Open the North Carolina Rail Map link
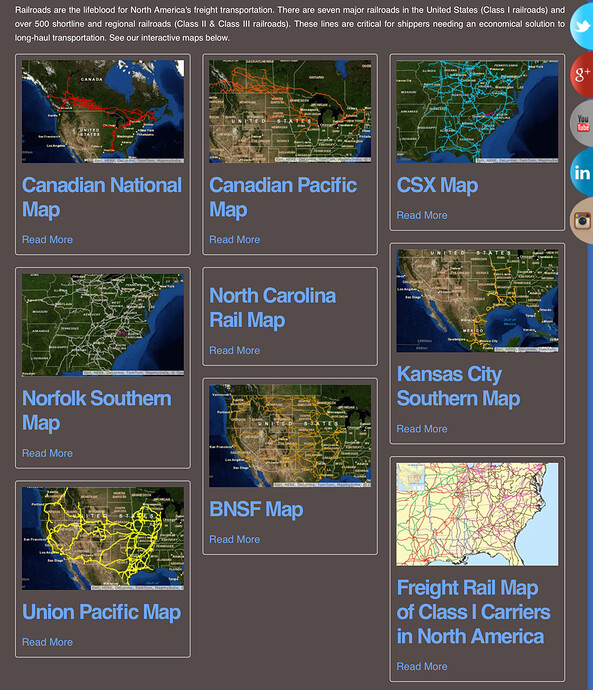Image resolution: width=593 pixels, height=690 pixels. [x=272, y=308]
